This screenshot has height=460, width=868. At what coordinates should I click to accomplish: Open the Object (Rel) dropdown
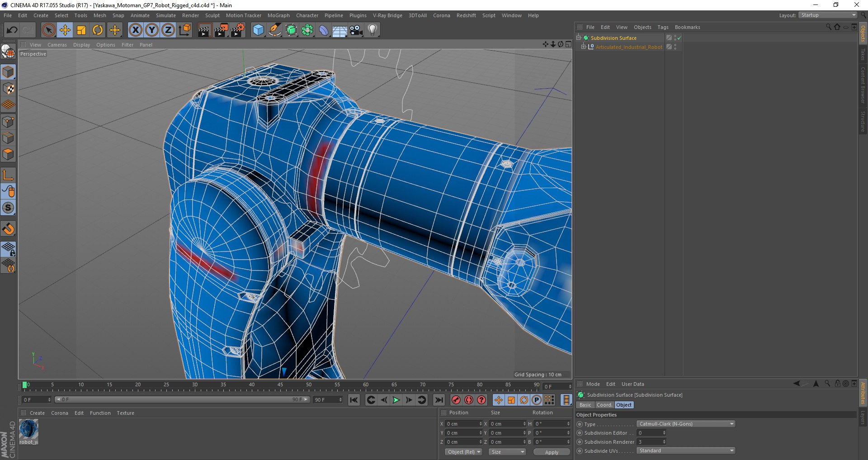[x=463, y=452]
